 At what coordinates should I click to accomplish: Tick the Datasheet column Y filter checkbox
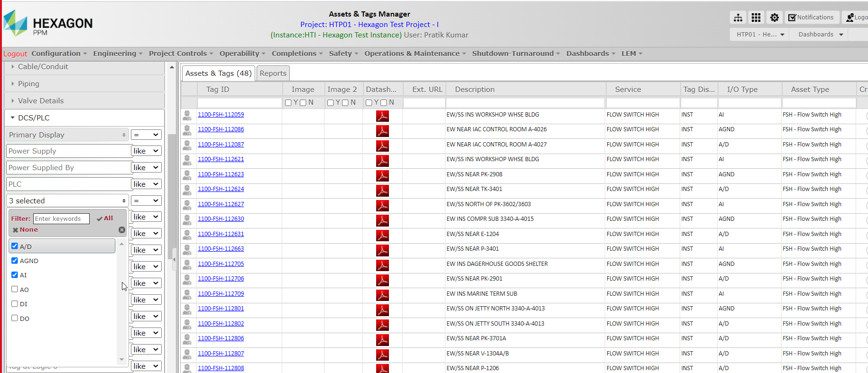coord(369,103)
